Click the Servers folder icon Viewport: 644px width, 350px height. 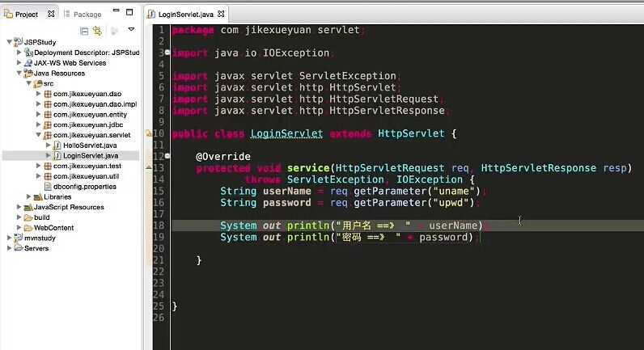pos(19,248)
